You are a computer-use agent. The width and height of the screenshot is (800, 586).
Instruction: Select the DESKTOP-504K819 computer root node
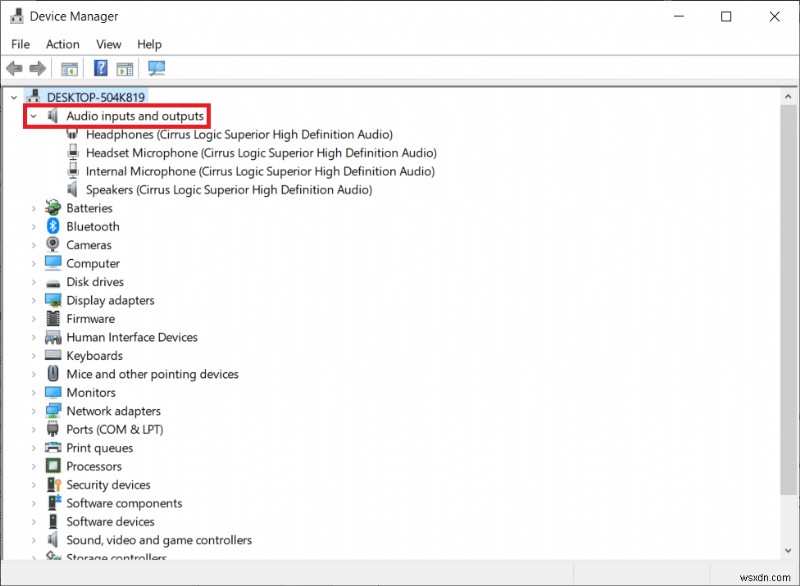(x=90, y=96)
